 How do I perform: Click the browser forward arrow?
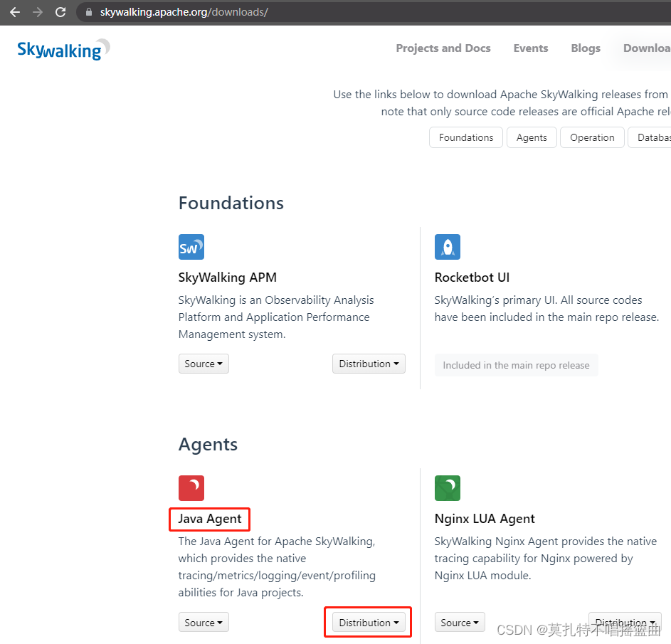tap(38, 12)
